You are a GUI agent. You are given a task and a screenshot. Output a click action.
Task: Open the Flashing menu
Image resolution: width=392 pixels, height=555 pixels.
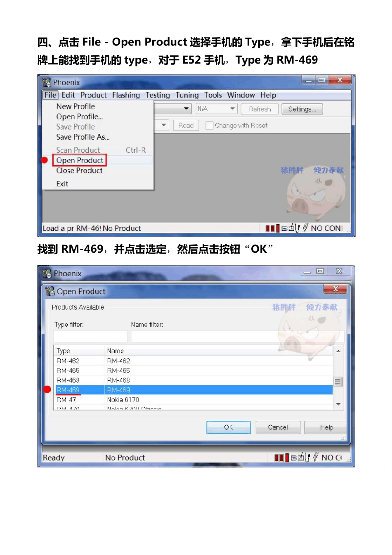(126, 95)
